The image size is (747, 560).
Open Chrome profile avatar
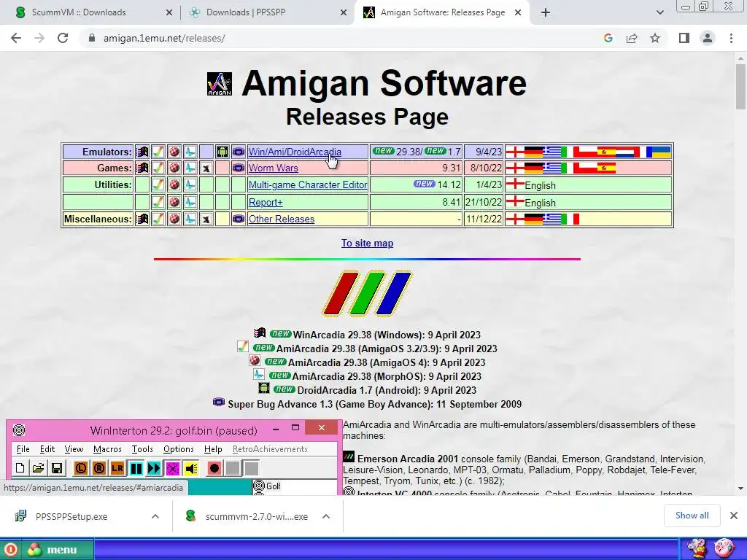pos(708,38)
